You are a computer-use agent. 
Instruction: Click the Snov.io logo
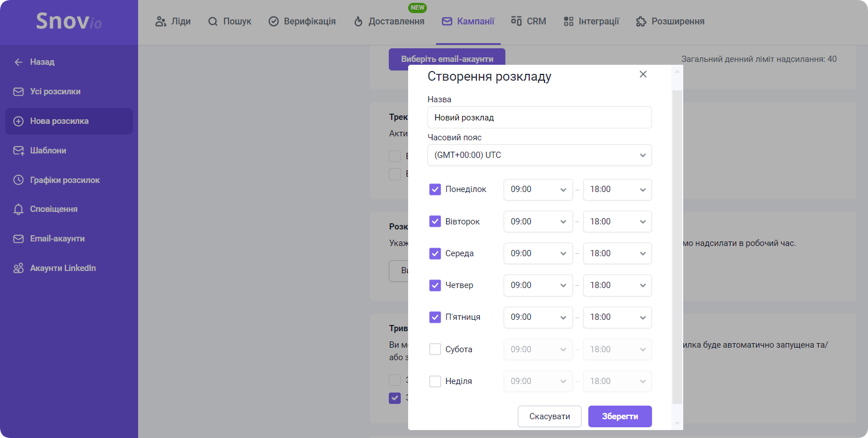point(69,22)
